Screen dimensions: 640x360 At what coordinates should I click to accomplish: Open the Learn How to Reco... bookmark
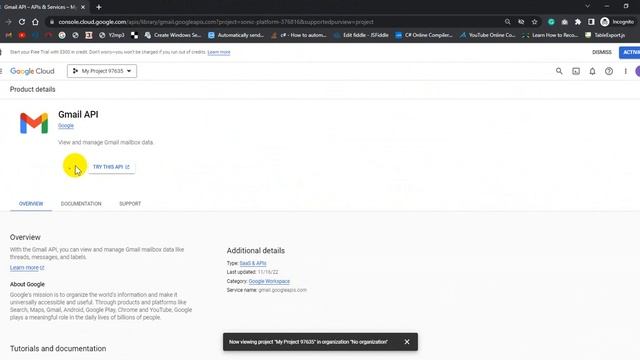pyautogui.click(x=551, y=36)
